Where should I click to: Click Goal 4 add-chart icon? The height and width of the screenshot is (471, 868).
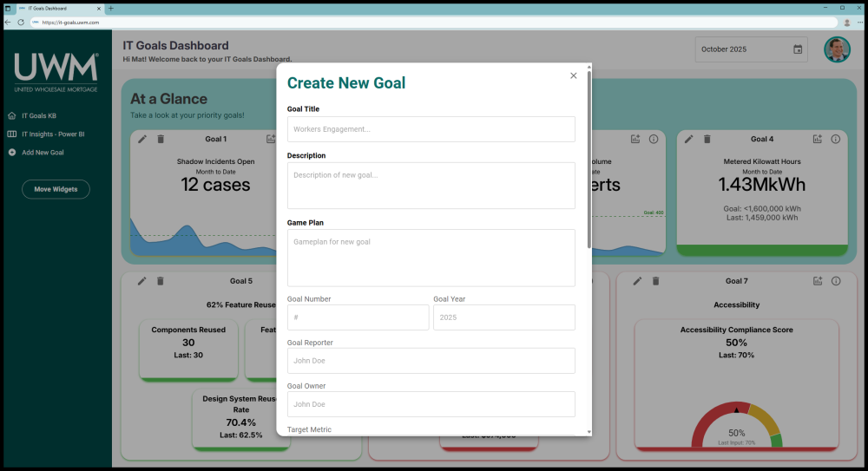[x=818, y=139]
